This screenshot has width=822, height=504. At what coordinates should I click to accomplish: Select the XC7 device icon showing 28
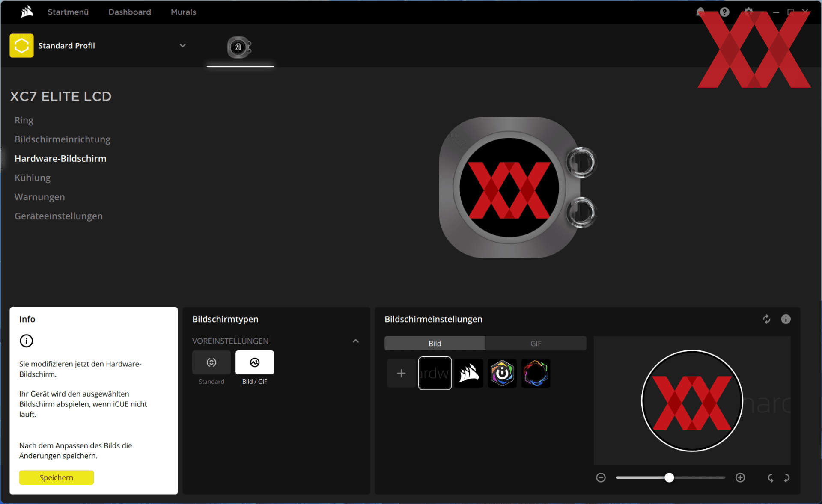click(x=239, y=47)
